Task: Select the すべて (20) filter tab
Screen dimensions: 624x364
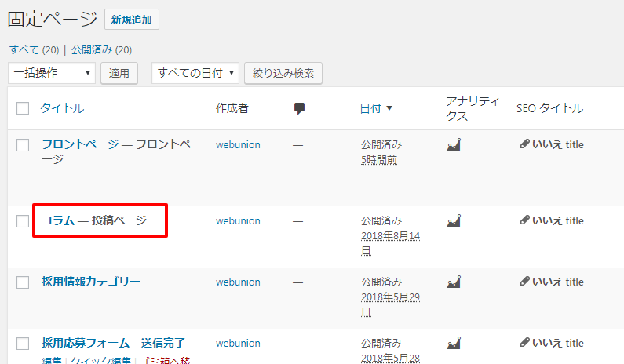Action: click(35, 49)
